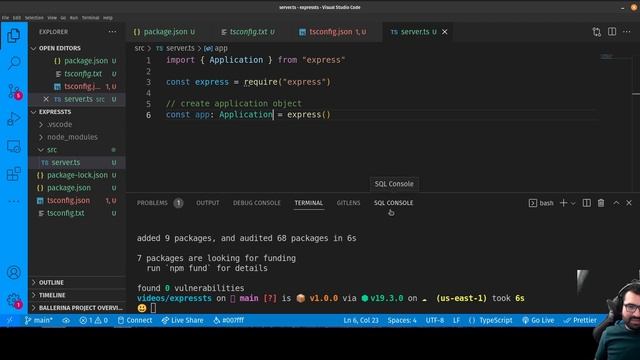Click the #007fff color in status bar
Screen dimensions: 640x360
[x=228, y=320]
